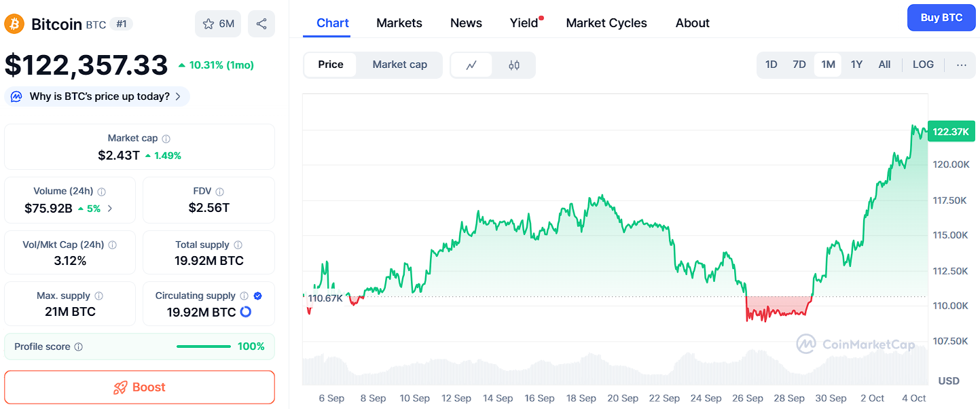Screen dimensions: 980x409
Task: Toggle LOG scale on chart
Action: [x=923, y=65]
